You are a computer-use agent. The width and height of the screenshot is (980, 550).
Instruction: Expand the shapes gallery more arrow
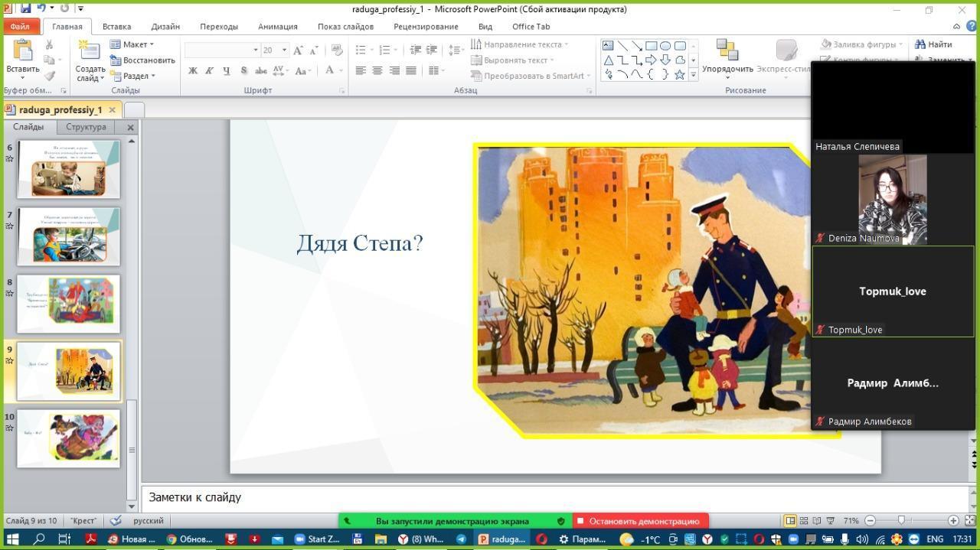[694, 75]
